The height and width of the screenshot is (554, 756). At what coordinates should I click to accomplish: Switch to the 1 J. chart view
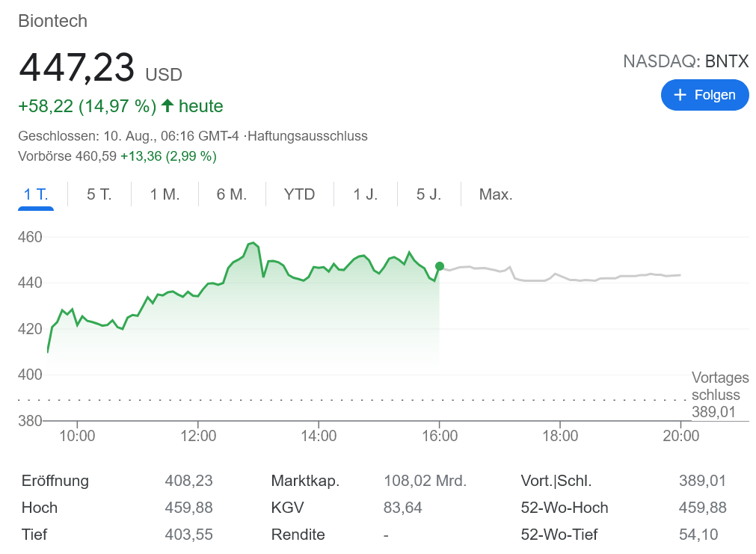point(366,194)
